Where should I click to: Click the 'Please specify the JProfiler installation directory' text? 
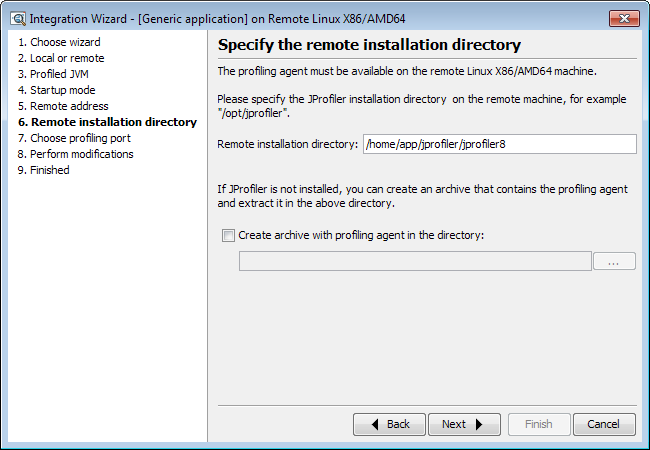click(x=422, y=106)
